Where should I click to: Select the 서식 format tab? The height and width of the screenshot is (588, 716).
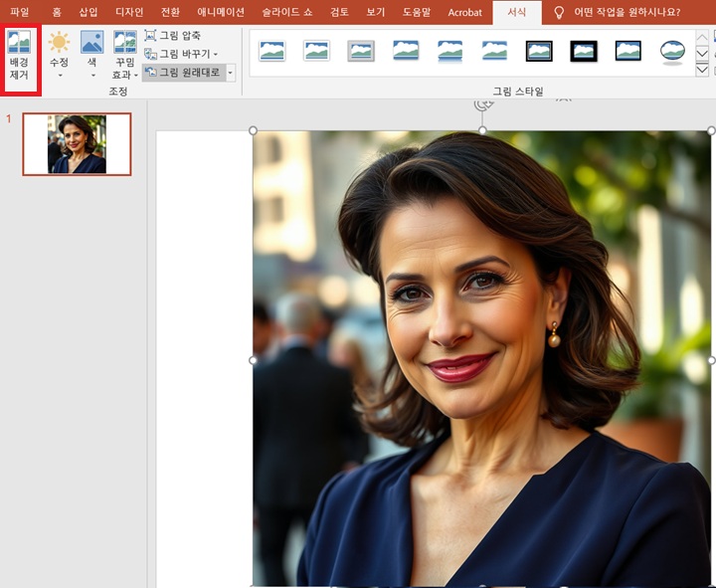click(517, 12)
